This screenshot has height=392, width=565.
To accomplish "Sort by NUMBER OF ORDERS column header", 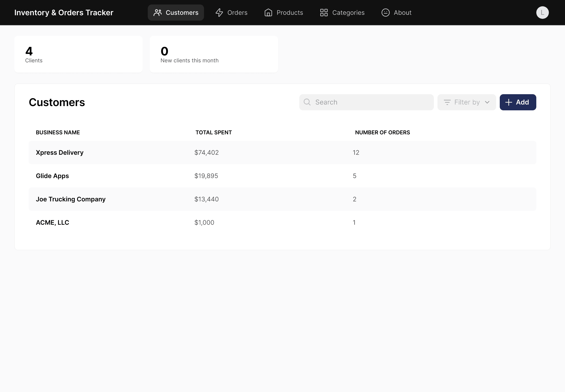I will tap(382, 132).
